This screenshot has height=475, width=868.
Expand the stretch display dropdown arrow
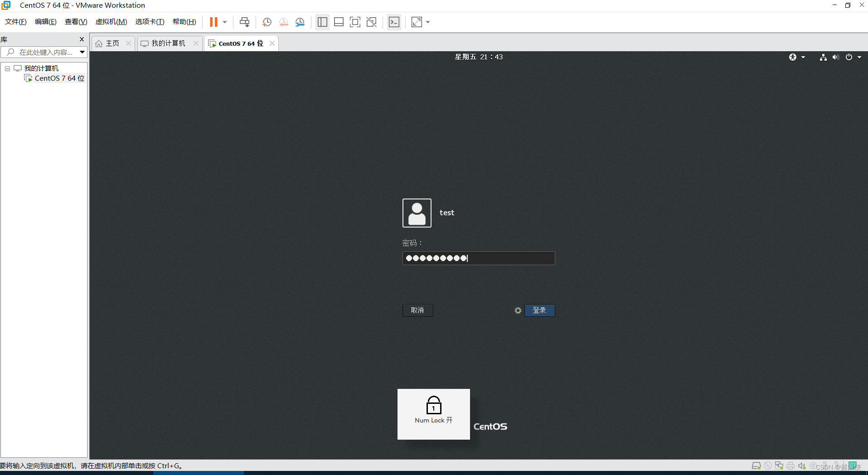tap(428, 22)
